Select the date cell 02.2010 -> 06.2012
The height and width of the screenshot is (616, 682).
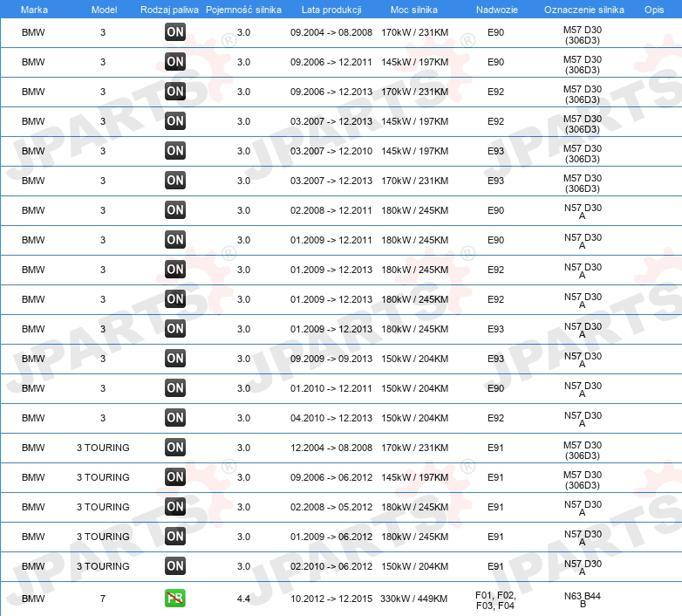331,566
